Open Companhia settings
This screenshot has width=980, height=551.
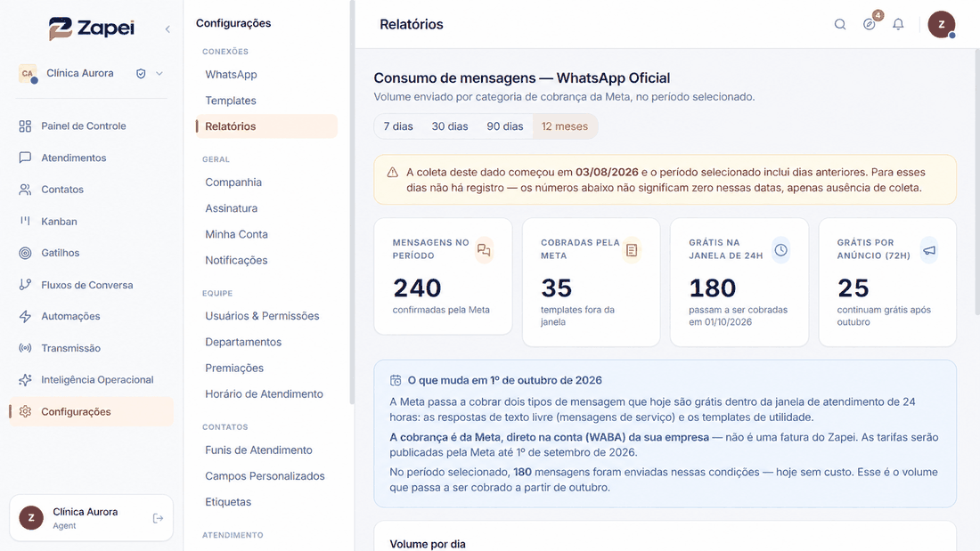[x=233, y=182]
